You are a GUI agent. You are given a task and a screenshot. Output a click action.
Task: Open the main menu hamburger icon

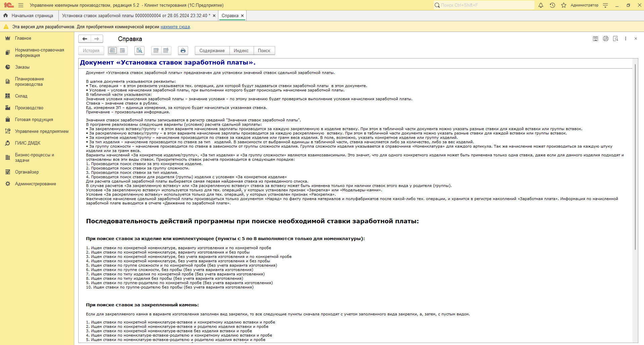(x=21, y=5)
